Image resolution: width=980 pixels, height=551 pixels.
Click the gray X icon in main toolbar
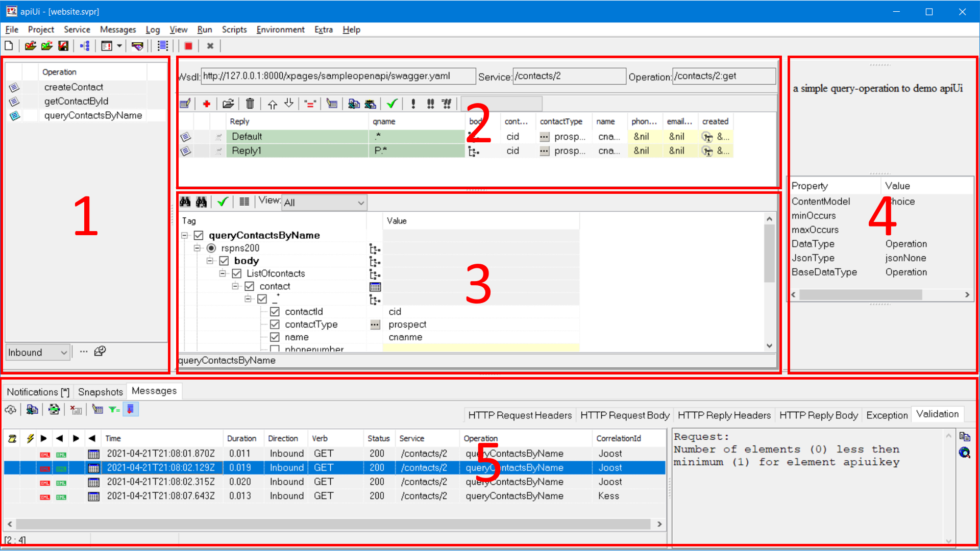tap(210, 46)
